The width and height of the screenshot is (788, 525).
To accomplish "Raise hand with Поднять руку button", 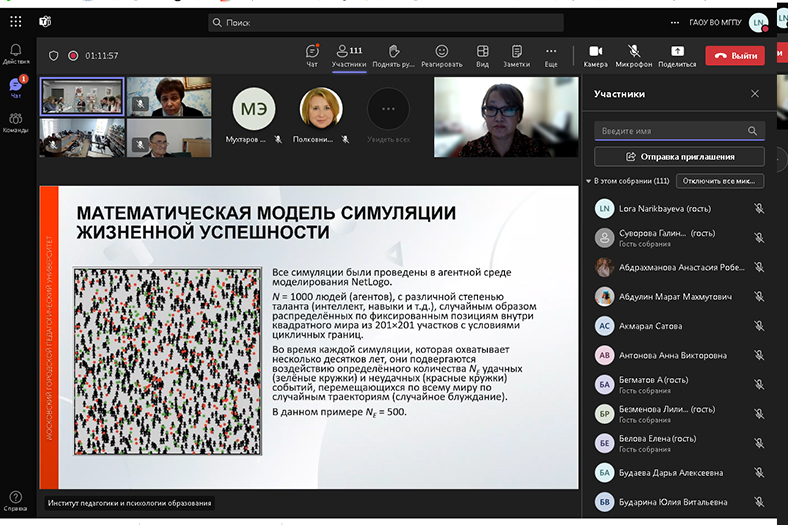I will pyautogui.click(x=394, y=55).
